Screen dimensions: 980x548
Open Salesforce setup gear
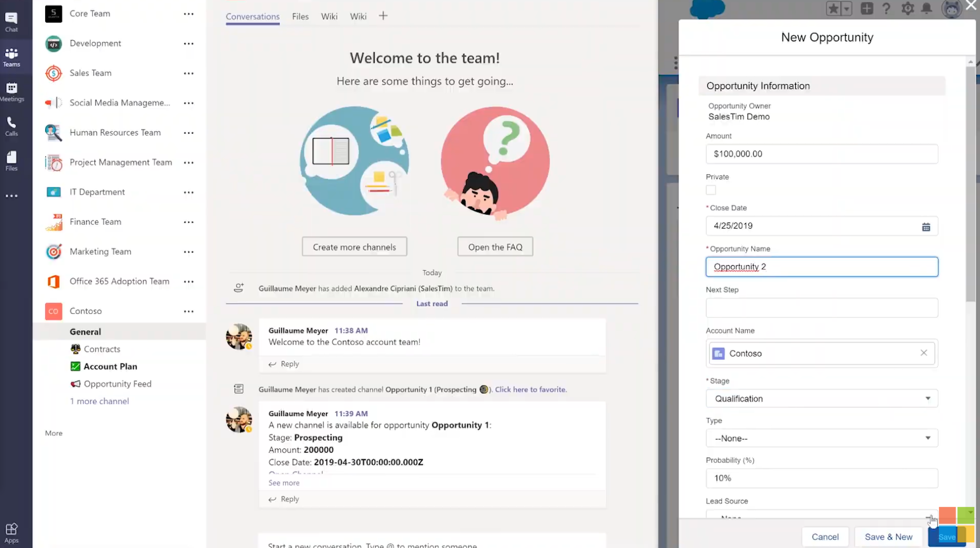tap(907, 9)
